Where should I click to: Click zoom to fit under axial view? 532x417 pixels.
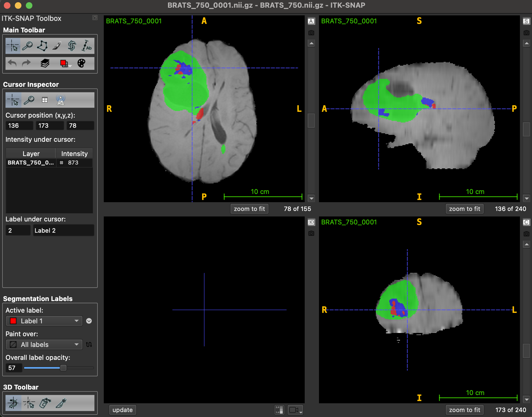tap(249, 209)
